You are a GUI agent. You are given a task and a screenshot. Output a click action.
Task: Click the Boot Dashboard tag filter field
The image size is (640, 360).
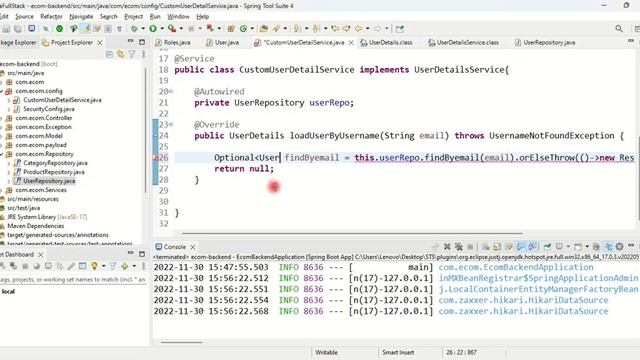click(x=73, y=280)
